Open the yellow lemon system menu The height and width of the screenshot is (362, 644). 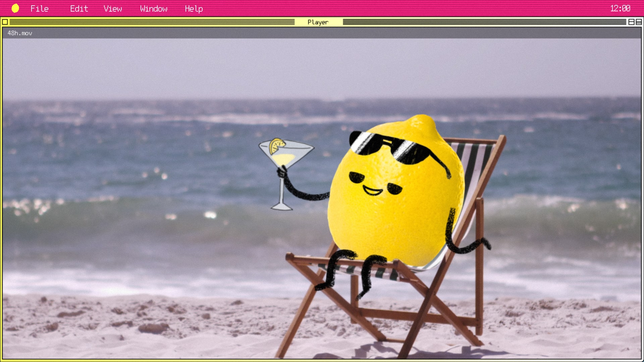15,8
